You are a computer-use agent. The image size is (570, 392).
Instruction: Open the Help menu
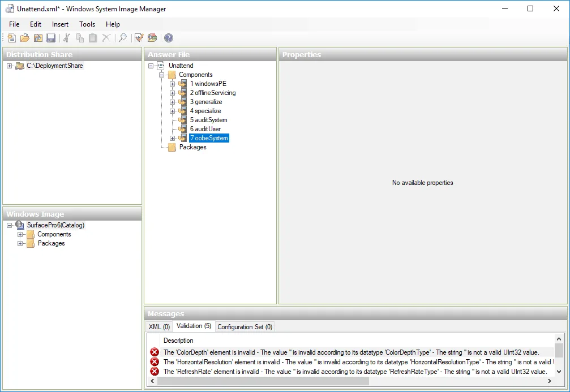pos(113,24)
